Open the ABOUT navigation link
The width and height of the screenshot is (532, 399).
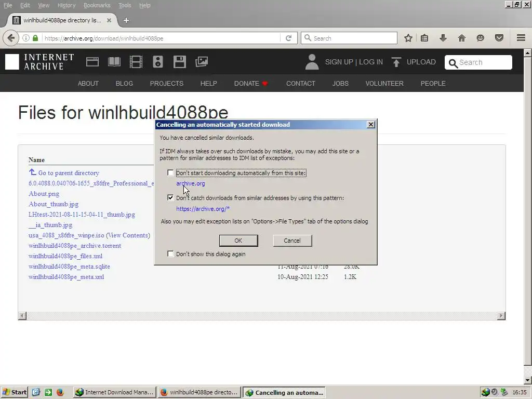(88, 84)
